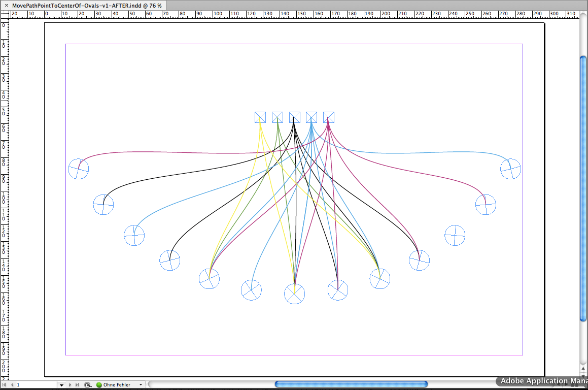Click the horizontal scrollbar thumb
Viewport: 588px width, 390px height.
tap(351, 384)
